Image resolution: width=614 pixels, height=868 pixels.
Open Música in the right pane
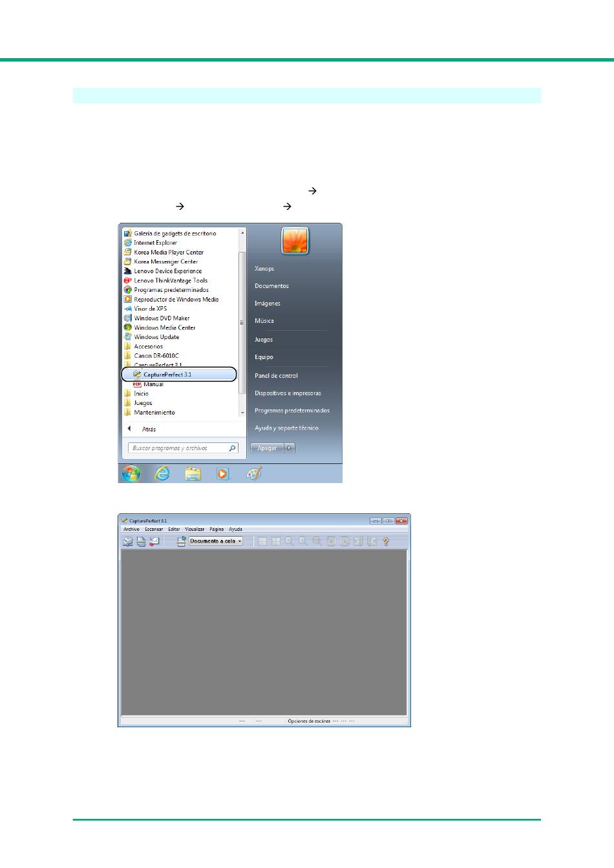264,321
